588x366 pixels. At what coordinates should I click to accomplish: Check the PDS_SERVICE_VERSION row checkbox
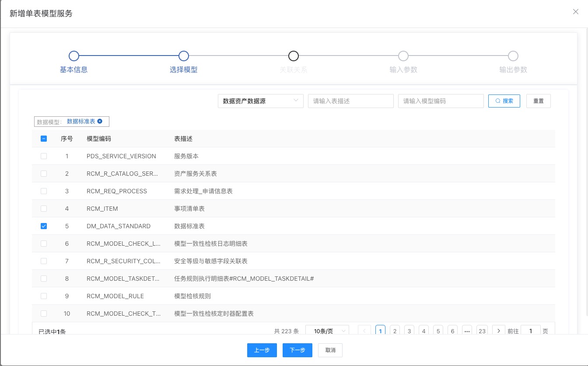[44, 156]
